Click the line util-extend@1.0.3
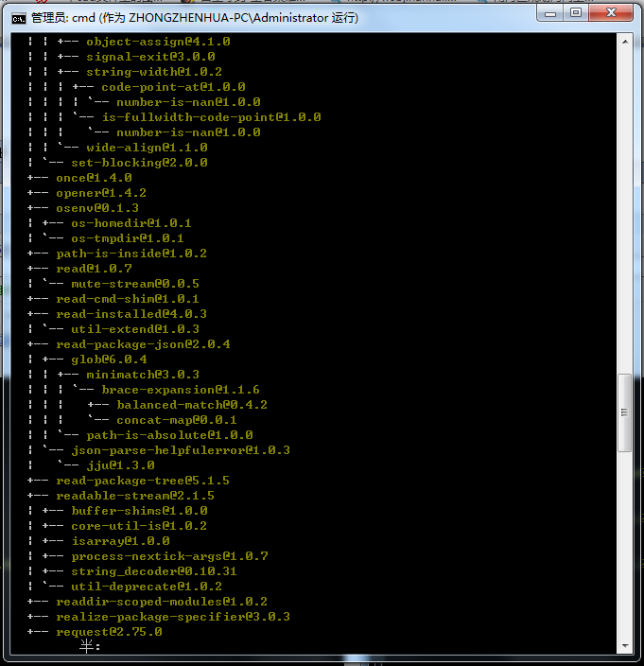The width and height of the screenshot is (644, 666). pos(135,329)
